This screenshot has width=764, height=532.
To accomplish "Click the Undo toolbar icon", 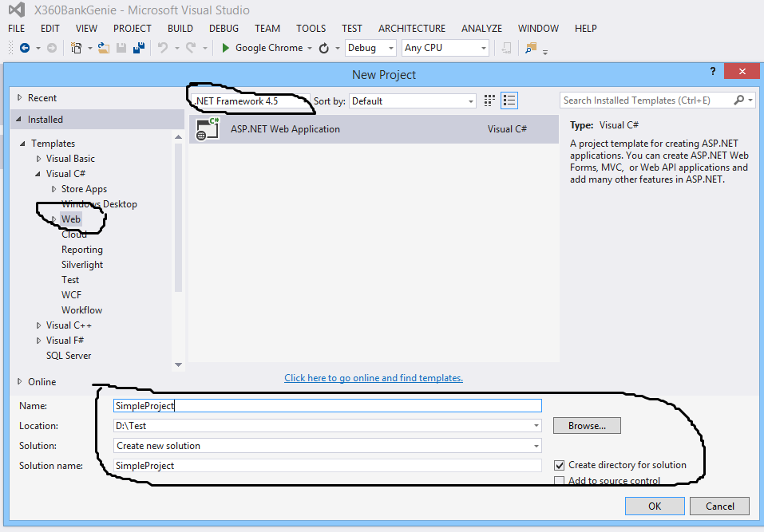I will tap(164, 48).
